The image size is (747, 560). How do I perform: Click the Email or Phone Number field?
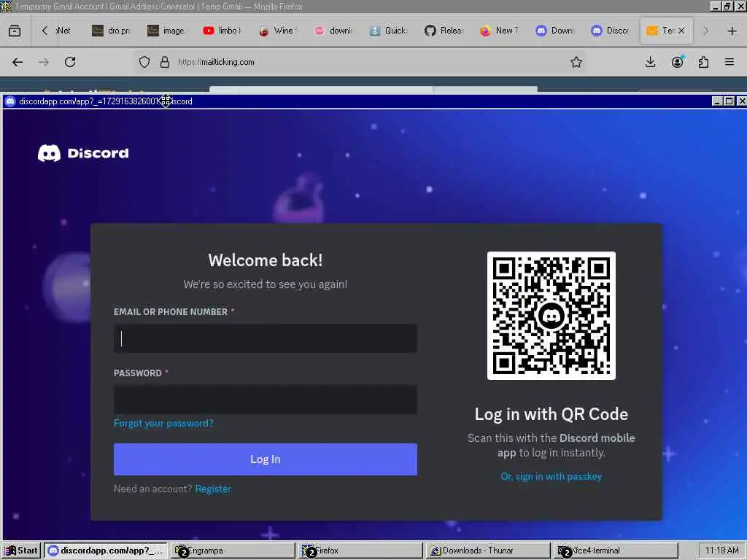tap(266, 338)
